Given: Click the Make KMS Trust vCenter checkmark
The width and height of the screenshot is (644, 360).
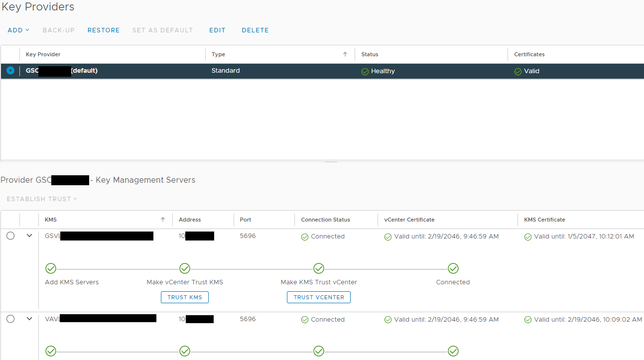Looking at the screenshot, I should click(x=319, y=269).
